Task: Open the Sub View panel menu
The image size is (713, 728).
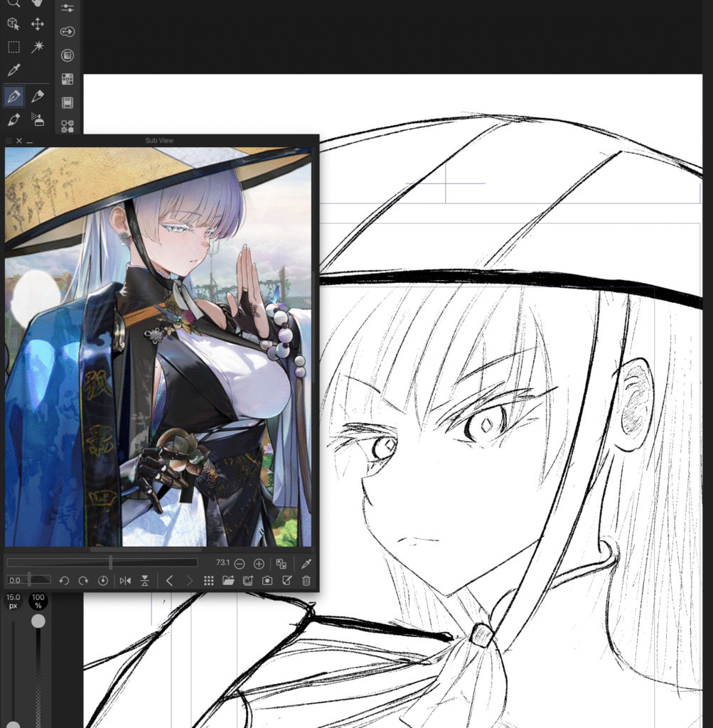Action: tap(9, 141)
